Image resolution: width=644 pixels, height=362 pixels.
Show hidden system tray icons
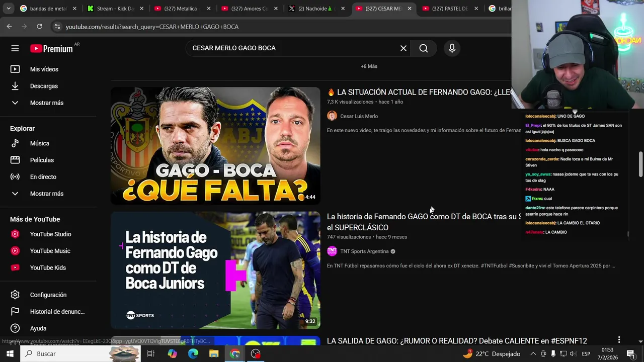click(533, 354)
